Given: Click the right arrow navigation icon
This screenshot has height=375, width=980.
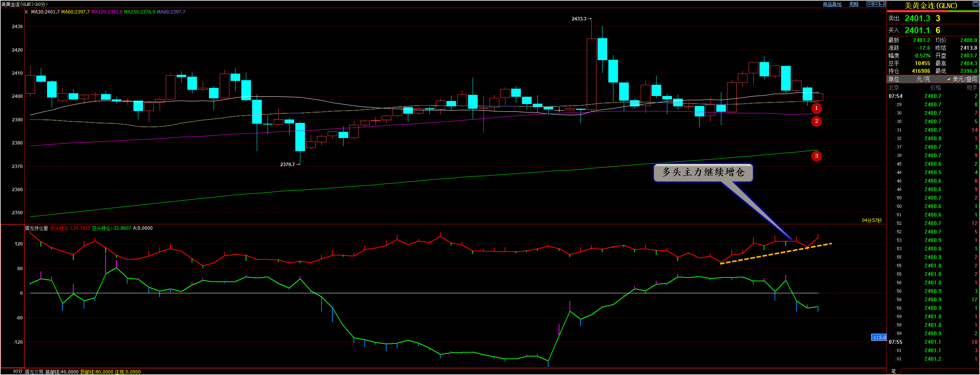Looking at the screenshot, I should 876,4.
